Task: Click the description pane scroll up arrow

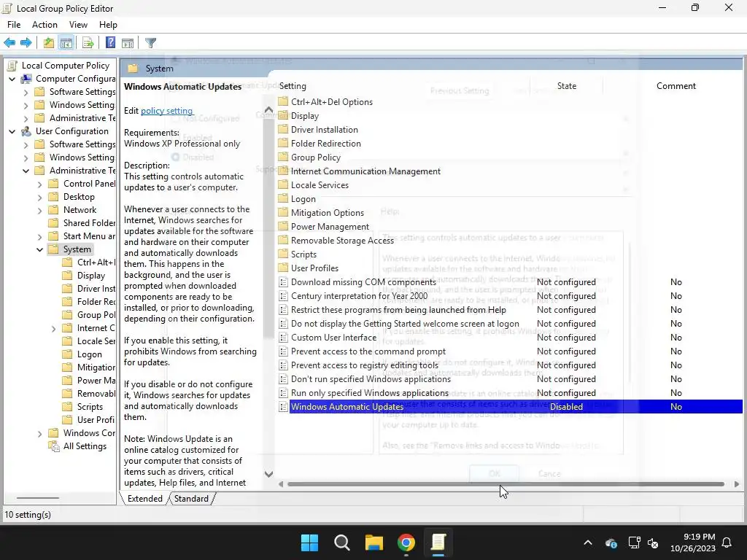Action: click(268, 110)
